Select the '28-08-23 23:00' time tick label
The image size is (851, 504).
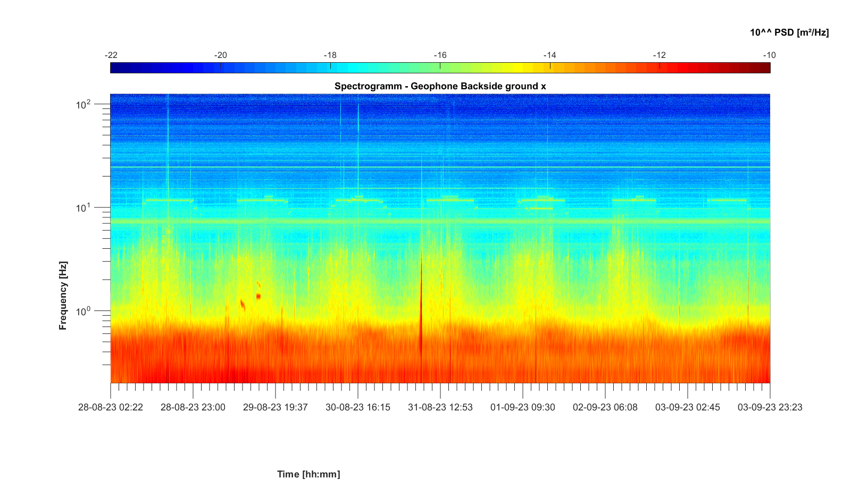(193, 407)
